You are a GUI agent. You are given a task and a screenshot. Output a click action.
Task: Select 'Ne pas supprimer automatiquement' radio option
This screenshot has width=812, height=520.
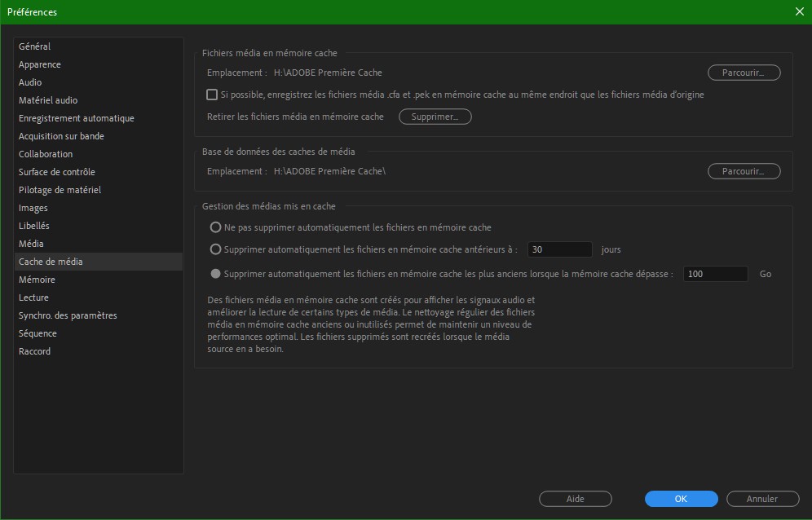pyautogui.click(x=216, y=227)
